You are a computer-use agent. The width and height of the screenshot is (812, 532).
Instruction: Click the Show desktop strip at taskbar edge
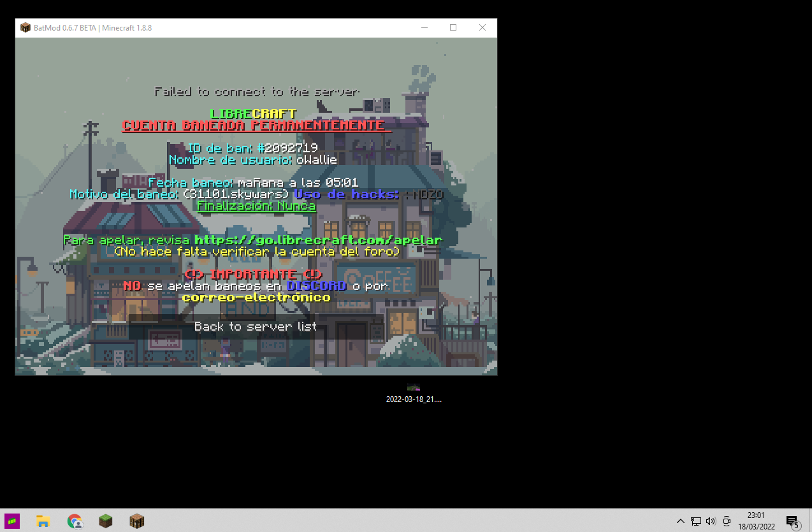(810, 521)
